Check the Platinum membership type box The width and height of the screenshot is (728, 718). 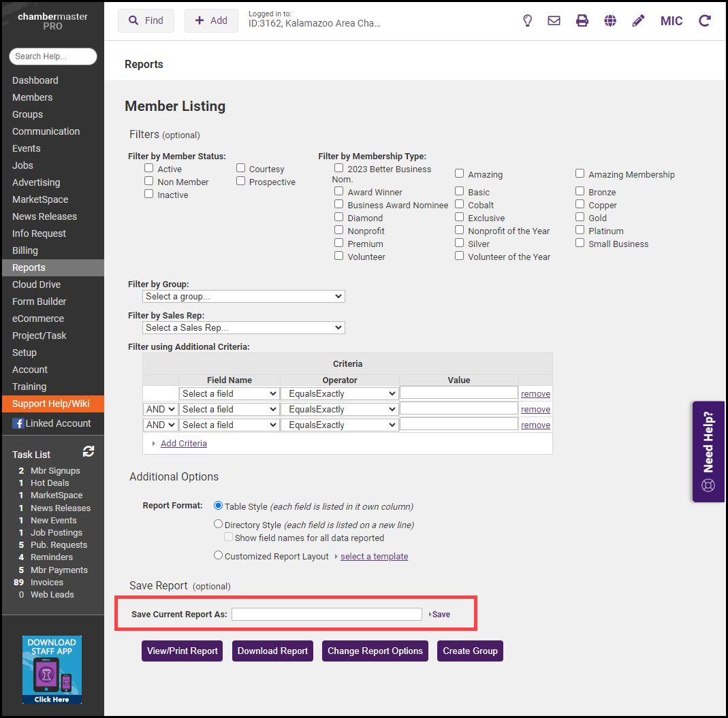tap(580, 230)
